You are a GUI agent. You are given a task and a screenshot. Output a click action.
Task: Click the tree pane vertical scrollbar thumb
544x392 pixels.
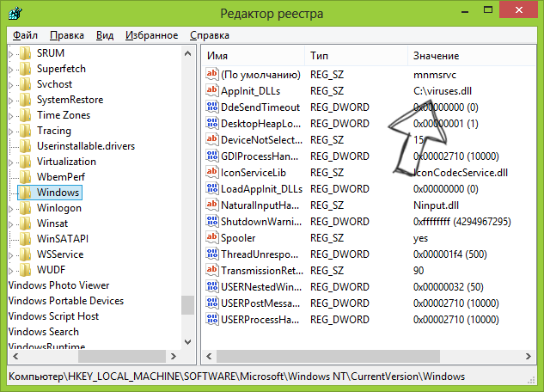[187, 305]
